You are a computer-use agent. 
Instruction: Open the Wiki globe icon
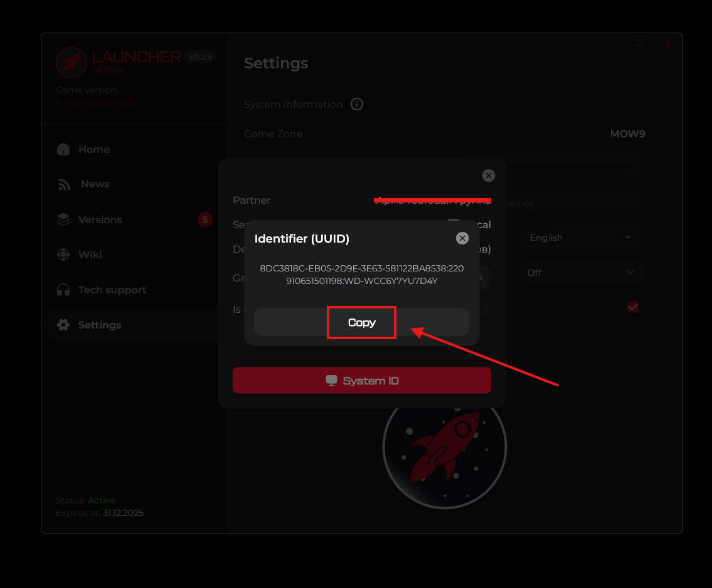click(x=63, y=255)
